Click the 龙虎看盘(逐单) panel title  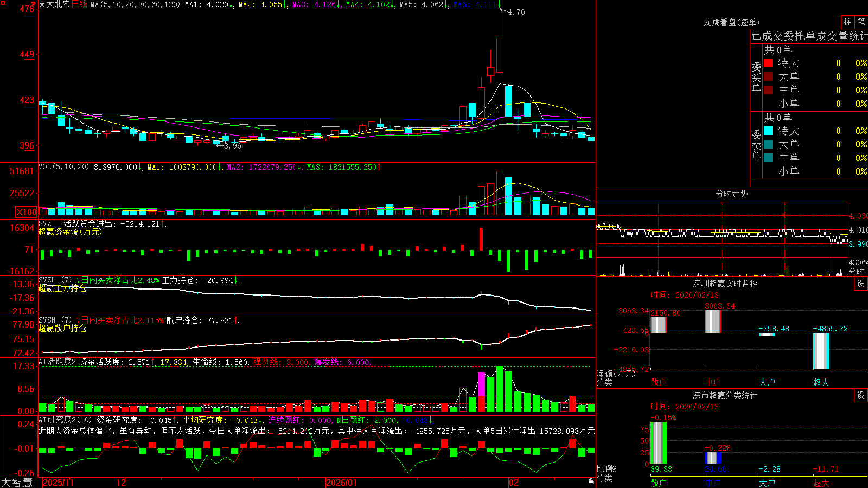[x=731, y=22]
